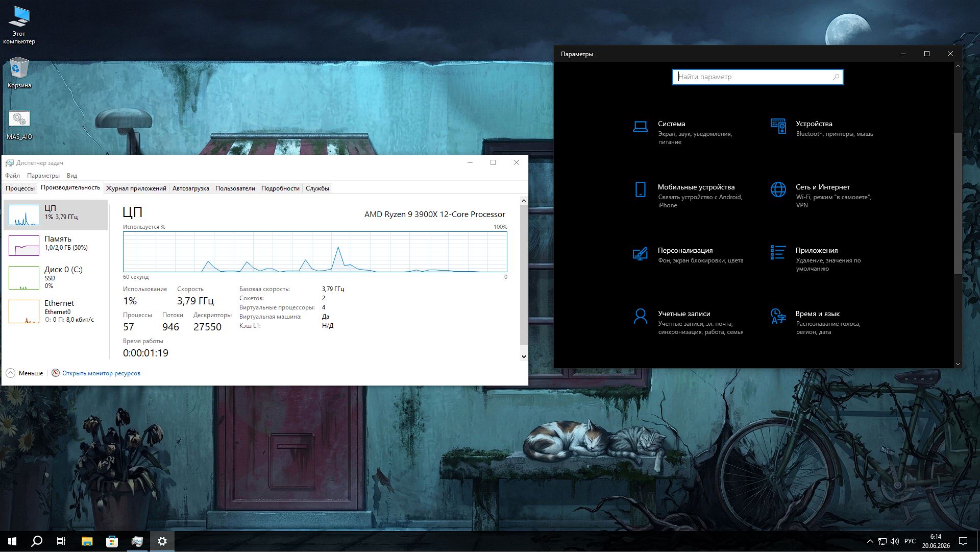The width and height of the screenshot is (980, 552).
Task: Select the ЦП mini graph thumbnail
Action: point(24,215)
